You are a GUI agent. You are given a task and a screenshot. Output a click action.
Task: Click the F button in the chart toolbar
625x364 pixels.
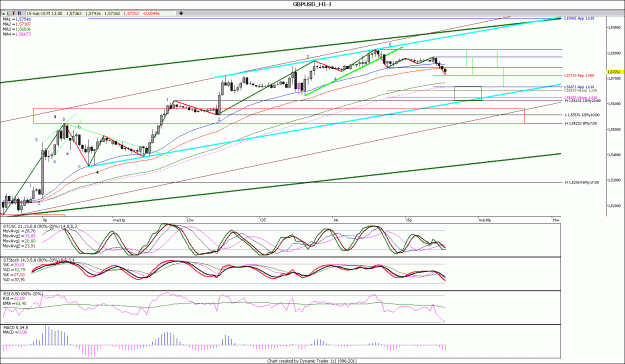(x=14, y=13)
